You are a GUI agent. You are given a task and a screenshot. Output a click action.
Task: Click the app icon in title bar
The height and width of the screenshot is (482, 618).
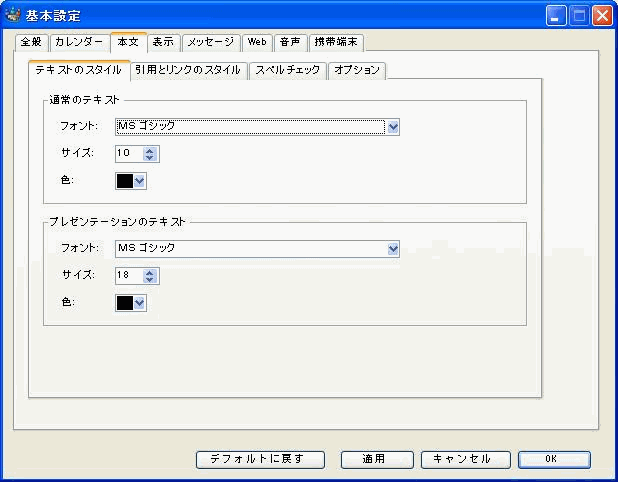click(13, 15)
